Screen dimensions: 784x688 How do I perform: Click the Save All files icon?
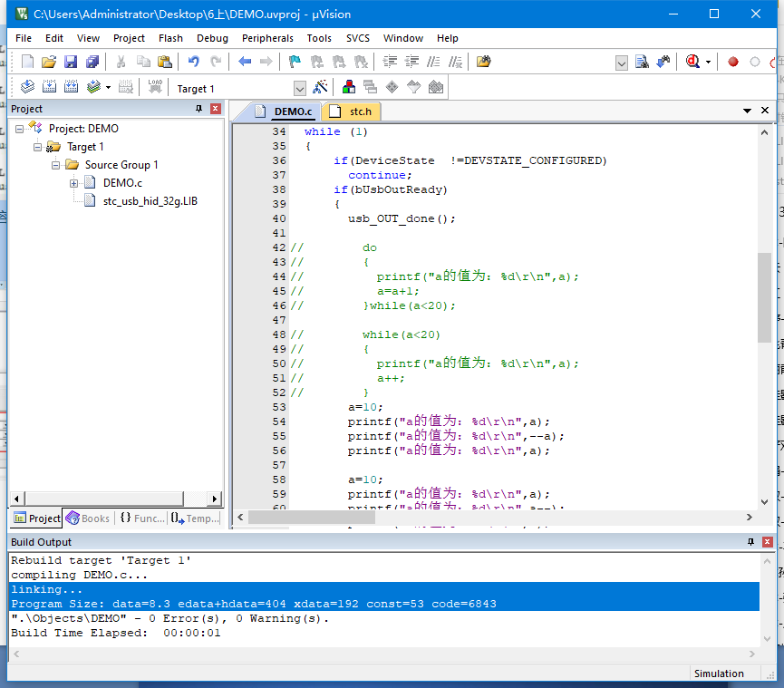(92, 62)
